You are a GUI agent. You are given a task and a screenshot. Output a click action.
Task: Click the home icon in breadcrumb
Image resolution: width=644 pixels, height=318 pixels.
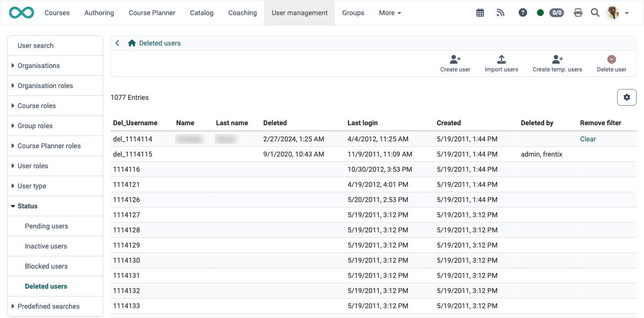pos(132,43)
